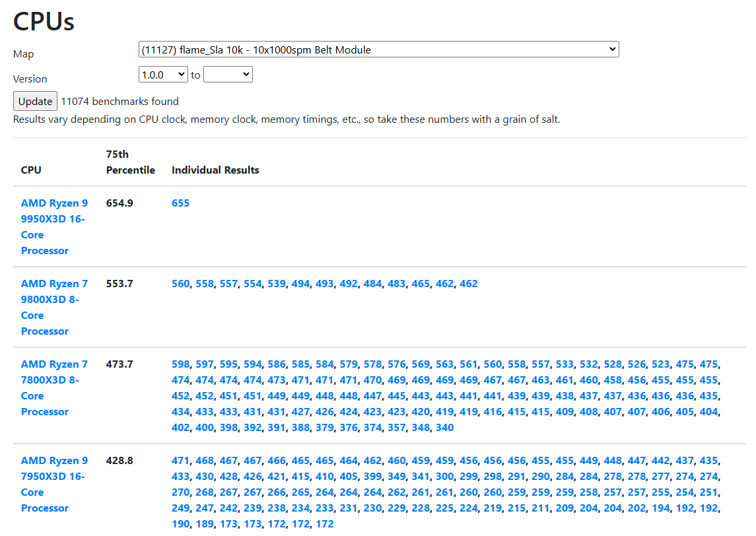Open the 7950X3D result 270
Screen dimensions: 756x536
click(x=180, y=492)
